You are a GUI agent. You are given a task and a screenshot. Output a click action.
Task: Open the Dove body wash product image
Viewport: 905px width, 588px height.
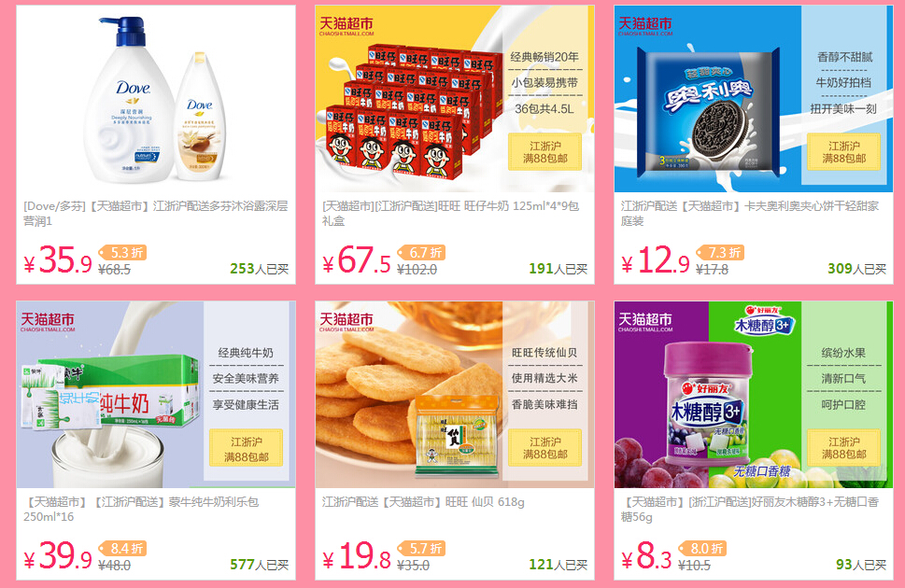[156, 99]
